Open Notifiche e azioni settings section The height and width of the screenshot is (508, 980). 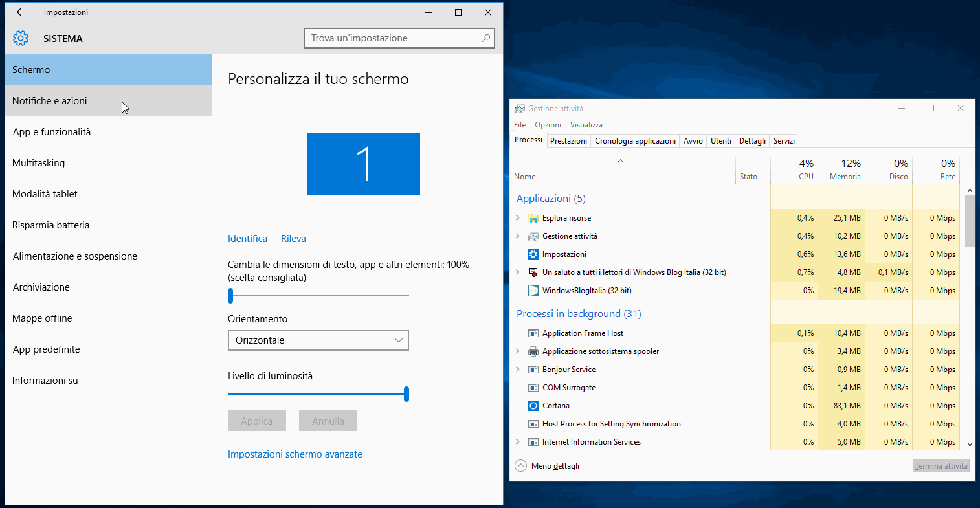point(109,100)
